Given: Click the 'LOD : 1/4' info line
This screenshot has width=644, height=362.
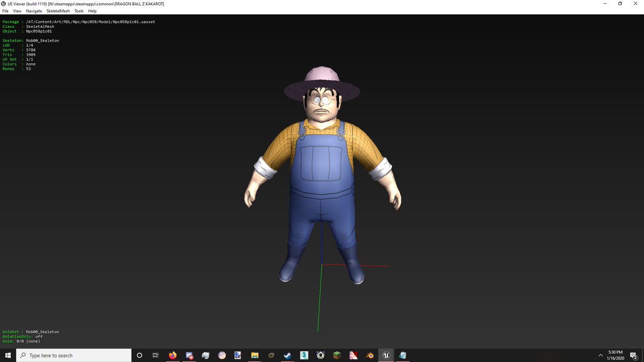Looking at the screenshot, I should pos(18,45).
